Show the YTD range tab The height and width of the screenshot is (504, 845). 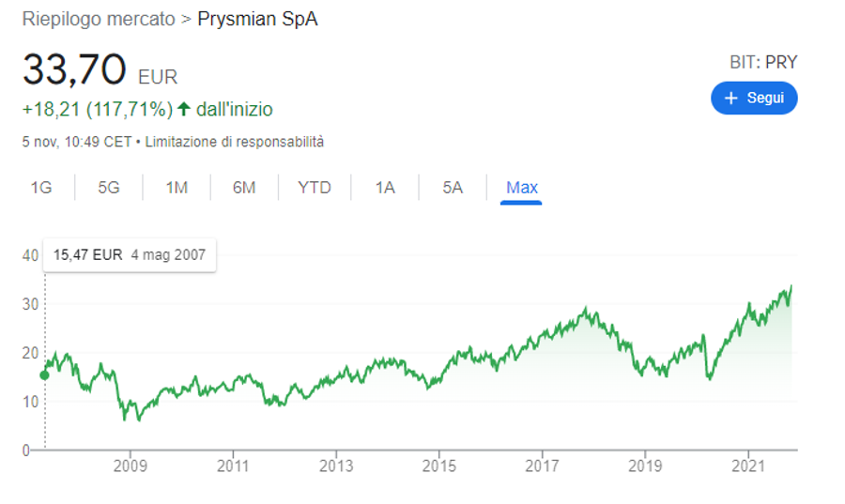click(315, 188)
